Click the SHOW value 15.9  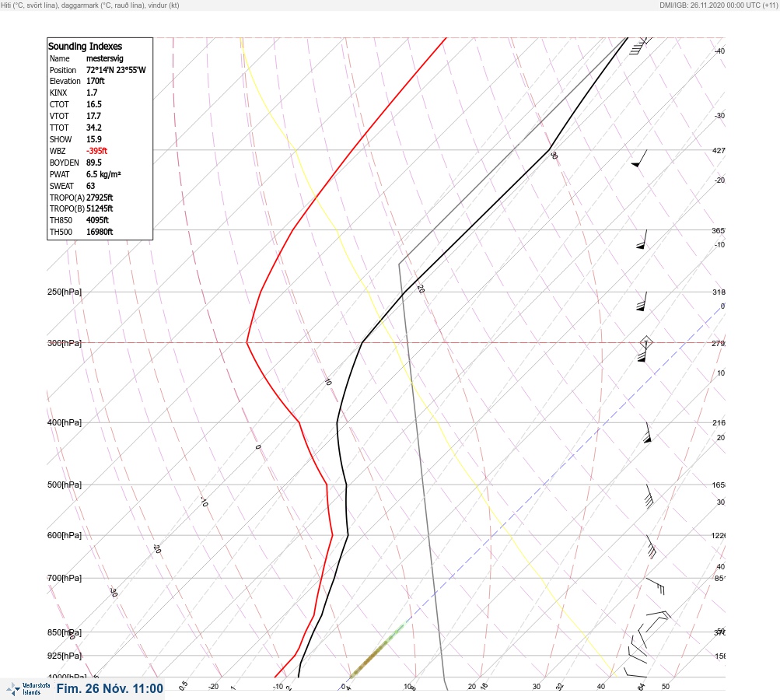[94, 139]
